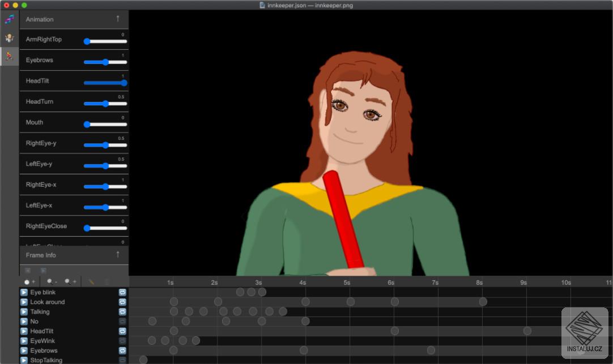Play the Talking animation

tap(24, 312)
